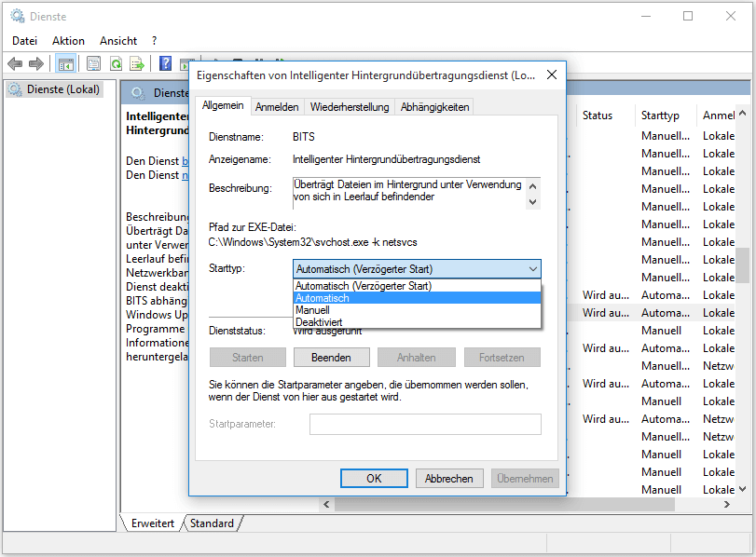Viewport: 756px width, 557px height.
Task: Click the first 'Den Dienst' link
Action: (185, 160)
